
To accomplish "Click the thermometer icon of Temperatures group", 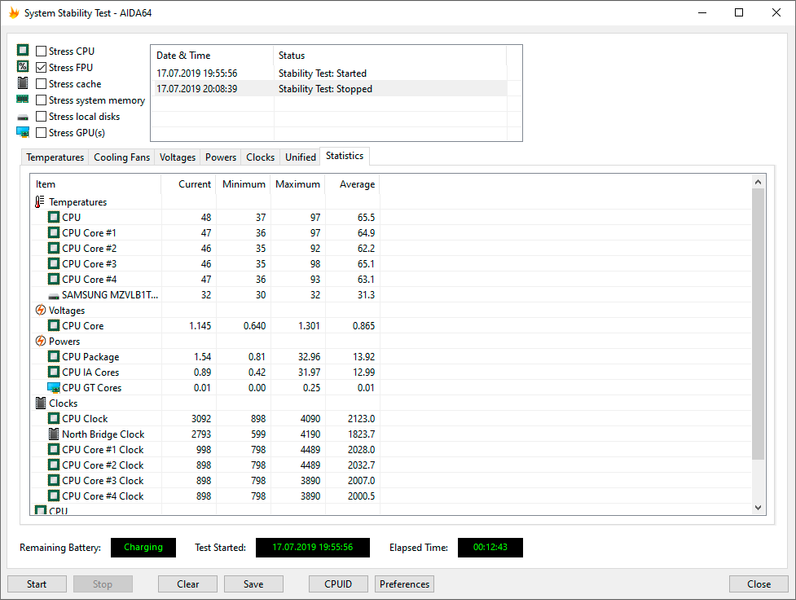I will click(40, 202).
